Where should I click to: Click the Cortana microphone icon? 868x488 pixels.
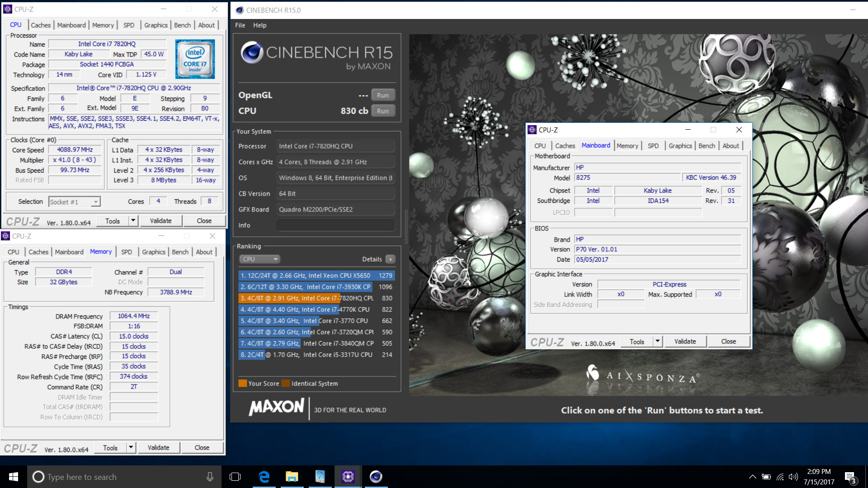click(x=210, y=477)
